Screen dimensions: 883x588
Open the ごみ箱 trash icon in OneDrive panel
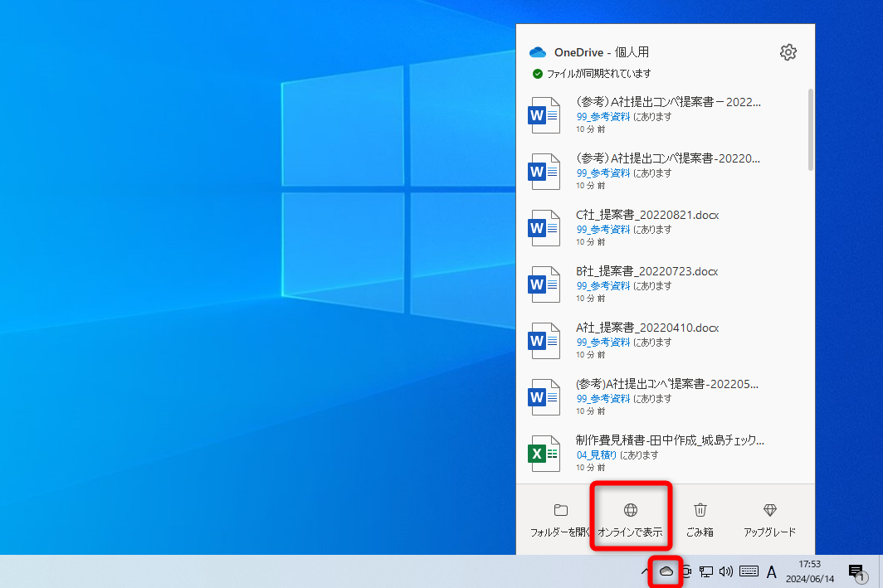coord(700,510)
